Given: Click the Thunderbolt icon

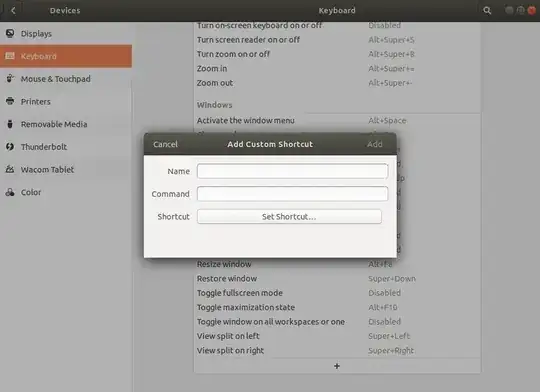Looking at the screenshot, I should point(10,147).
